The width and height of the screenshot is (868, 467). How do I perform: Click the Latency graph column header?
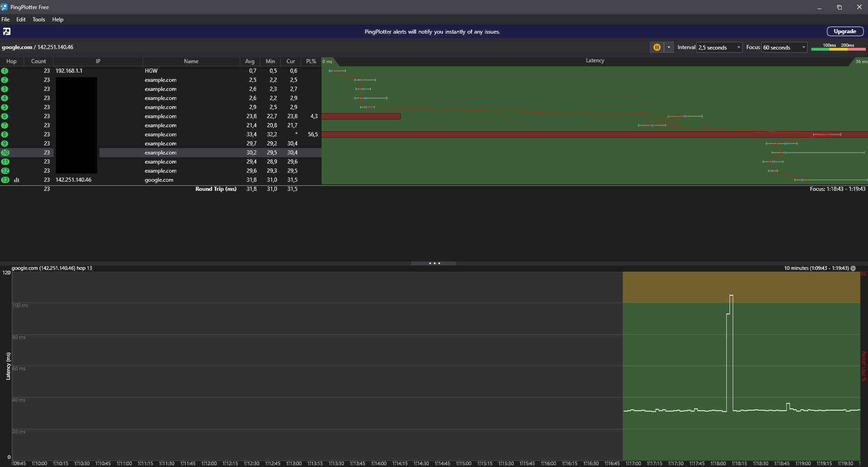[595, 61]
